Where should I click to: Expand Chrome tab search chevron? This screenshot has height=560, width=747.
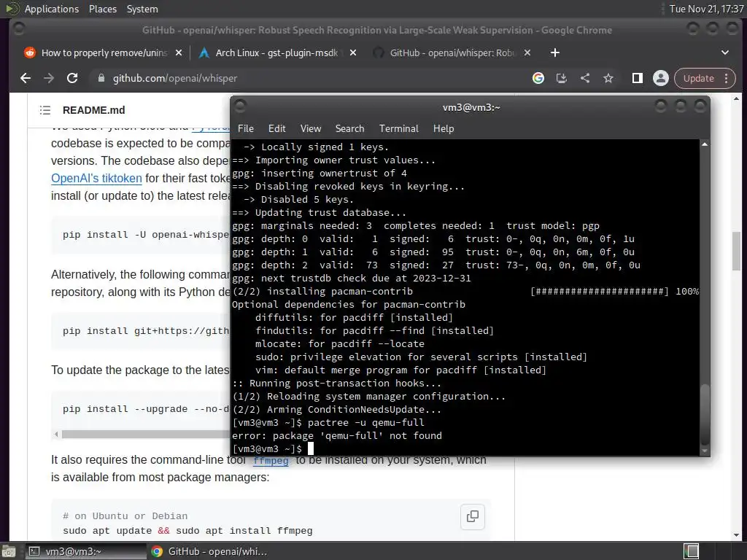tap(725, 52)
